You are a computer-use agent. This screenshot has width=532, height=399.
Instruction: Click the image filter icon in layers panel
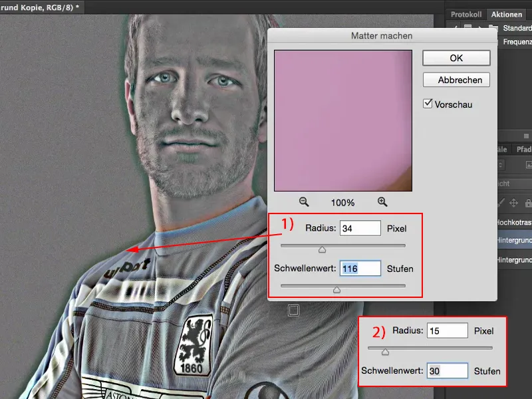[529, 165]
